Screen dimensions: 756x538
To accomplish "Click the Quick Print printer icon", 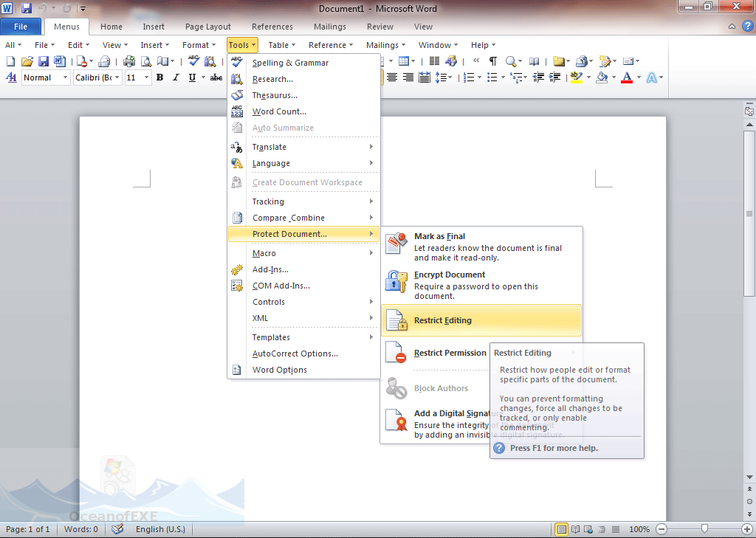I will coord(128,61).
